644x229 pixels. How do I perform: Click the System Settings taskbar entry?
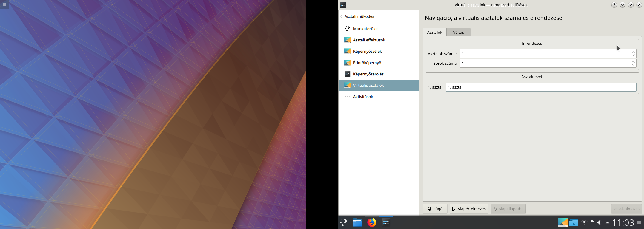[x=386, y=222]
